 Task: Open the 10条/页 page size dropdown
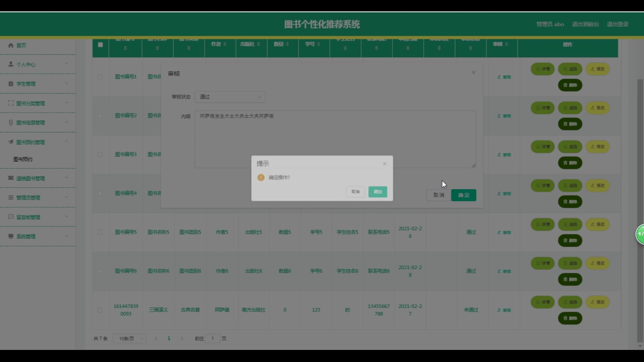pyautogui.click(x=129, y=339)
